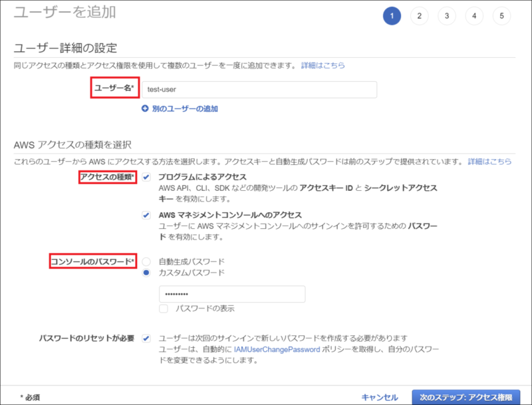This screenshot has height=405, width=532.
Task: Click the AWS アクセスの種類を選択 heading
Action: (72, 145)
